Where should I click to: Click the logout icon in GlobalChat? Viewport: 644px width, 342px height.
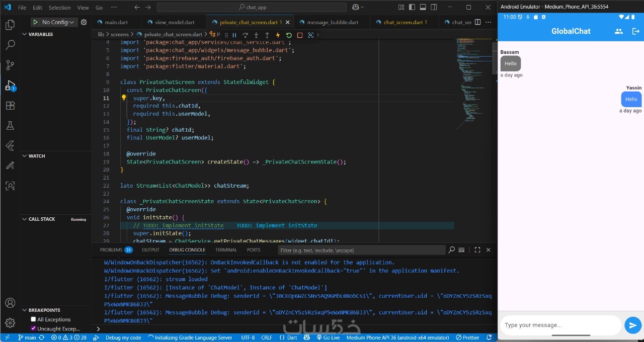635,31
